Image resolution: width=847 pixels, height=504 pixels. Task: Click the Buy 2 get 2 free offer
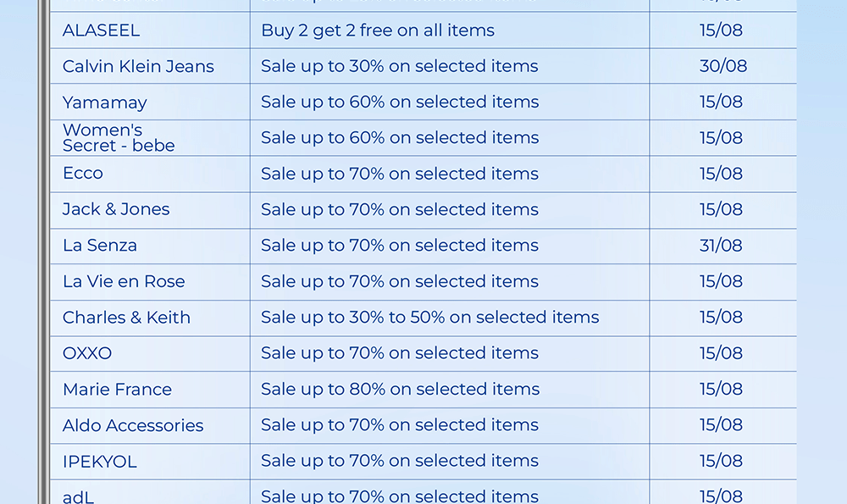pyautogui.click(x=377, y=30)
